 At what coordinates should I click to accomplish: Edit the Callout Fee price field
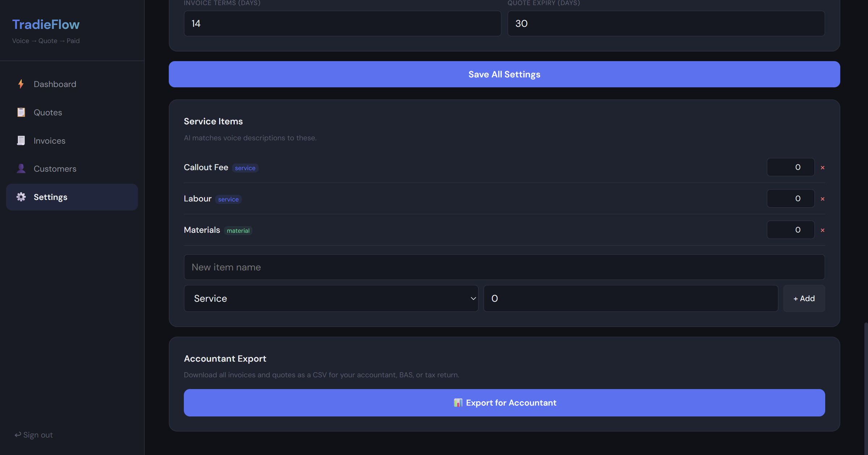click(x=790, y=167)
